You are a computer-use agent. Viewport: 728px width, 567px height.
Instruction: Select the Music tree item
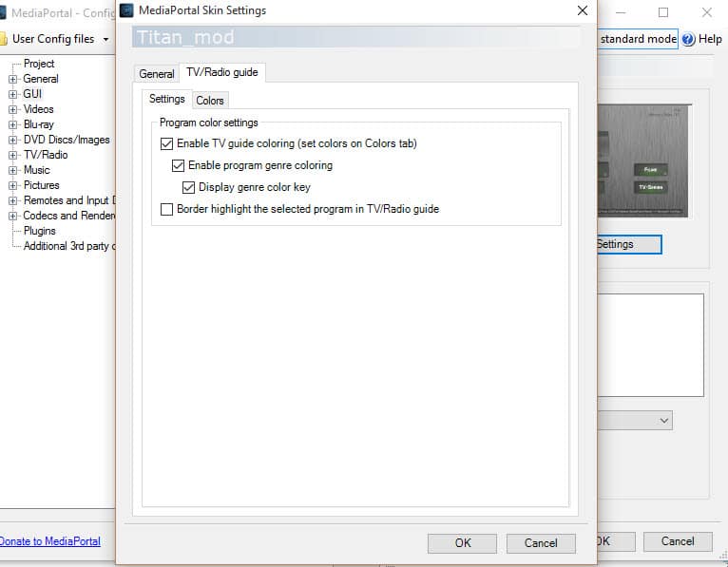click(37, 170)
